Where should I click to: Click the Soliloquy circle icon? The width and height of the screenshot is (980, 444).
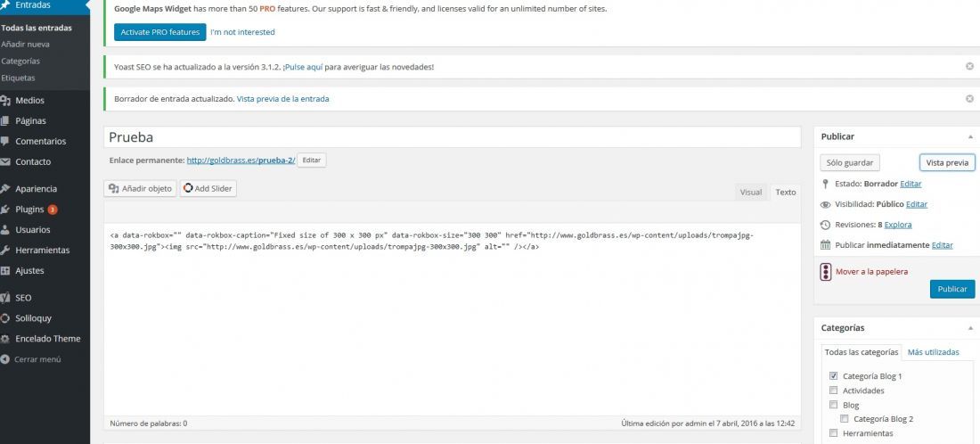(x=5, y=318)
